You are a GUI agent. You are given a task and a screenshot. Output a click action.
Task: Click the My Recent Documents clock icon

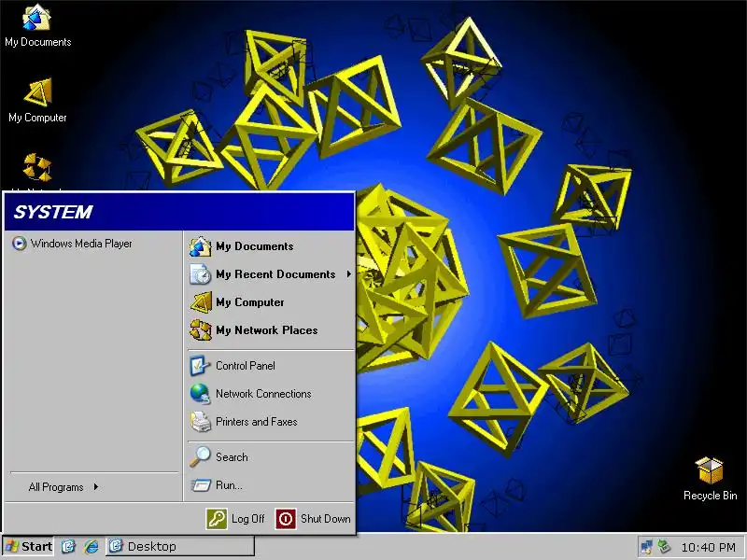[x=200, y=274]
